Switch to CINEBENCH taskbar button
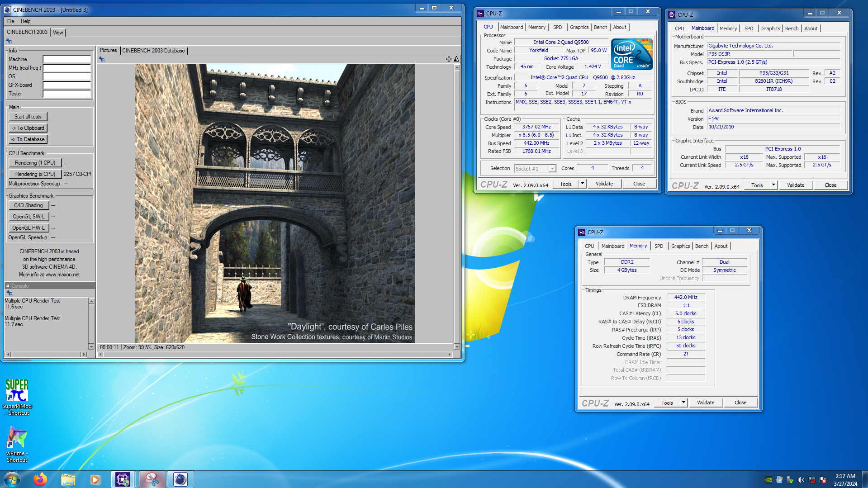Viewport: 868px width, 488px height. point(180,479)
